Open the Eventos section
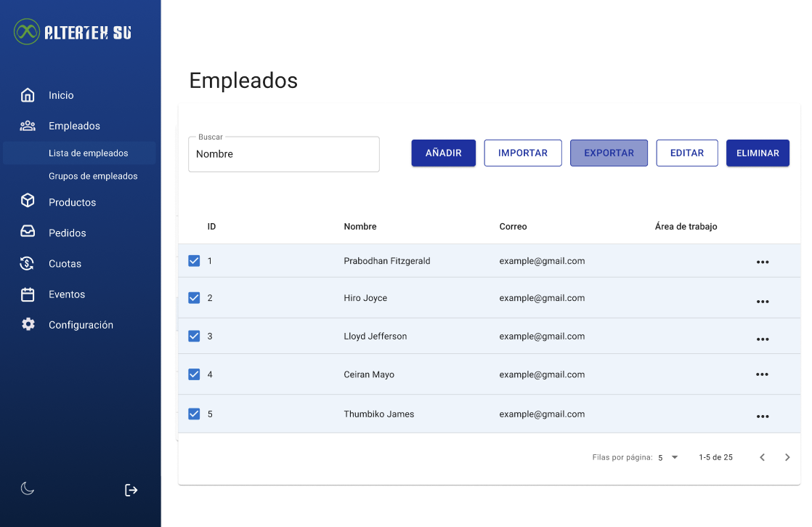 [67, 294]
